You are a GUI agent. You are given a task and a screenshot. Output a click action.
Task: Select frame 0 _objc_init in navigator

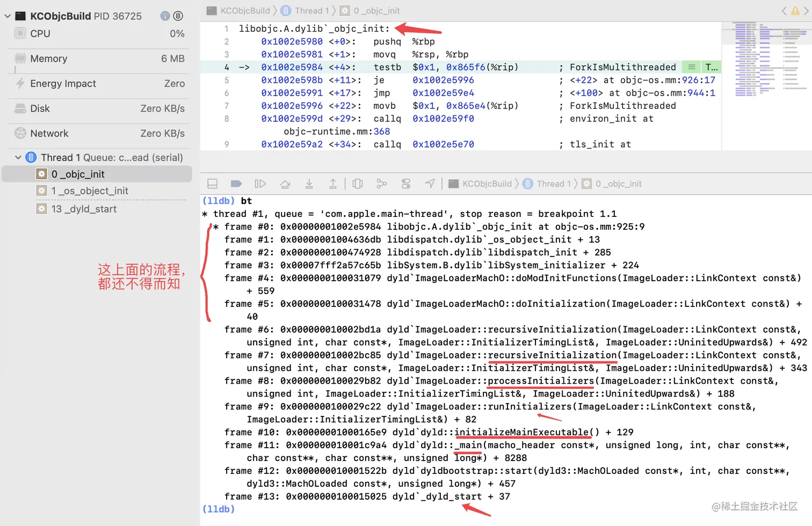[x=97, y=174]
